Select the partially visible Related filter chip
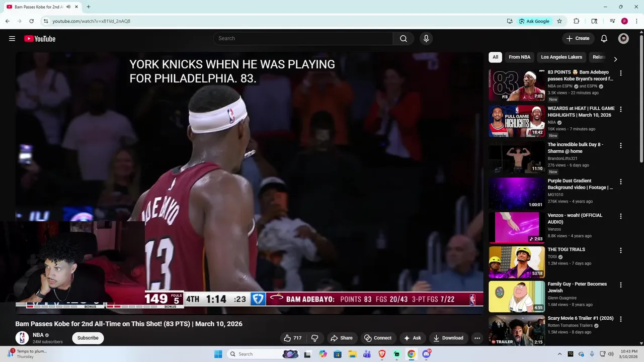Image resolution: width=644 pixels, height=362 pixels. point(598,57)
